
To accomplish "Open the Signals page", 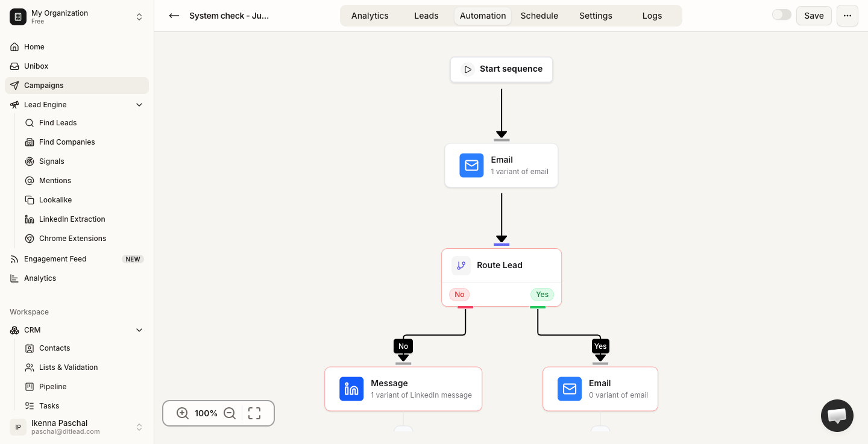I will click(x=84, y=161).
